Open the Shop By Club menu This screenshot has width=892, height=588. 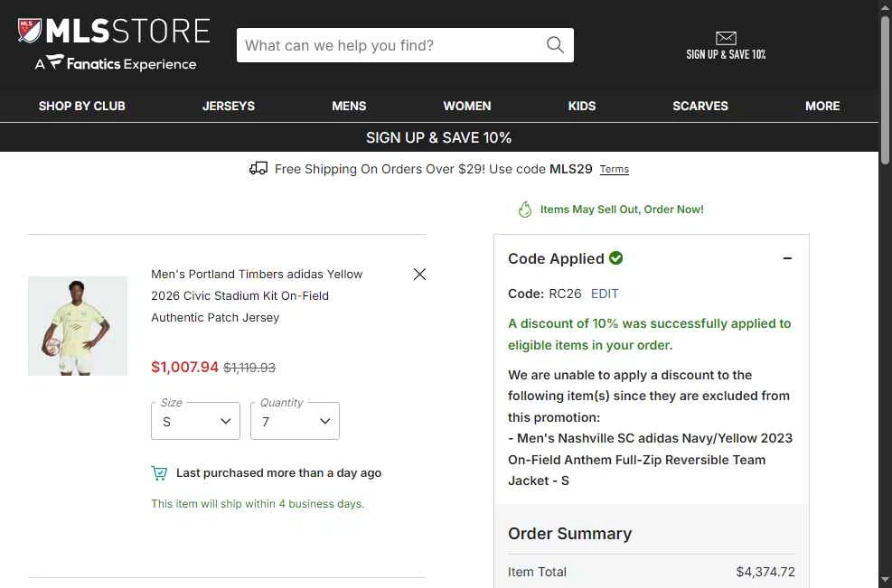point(82,106)
